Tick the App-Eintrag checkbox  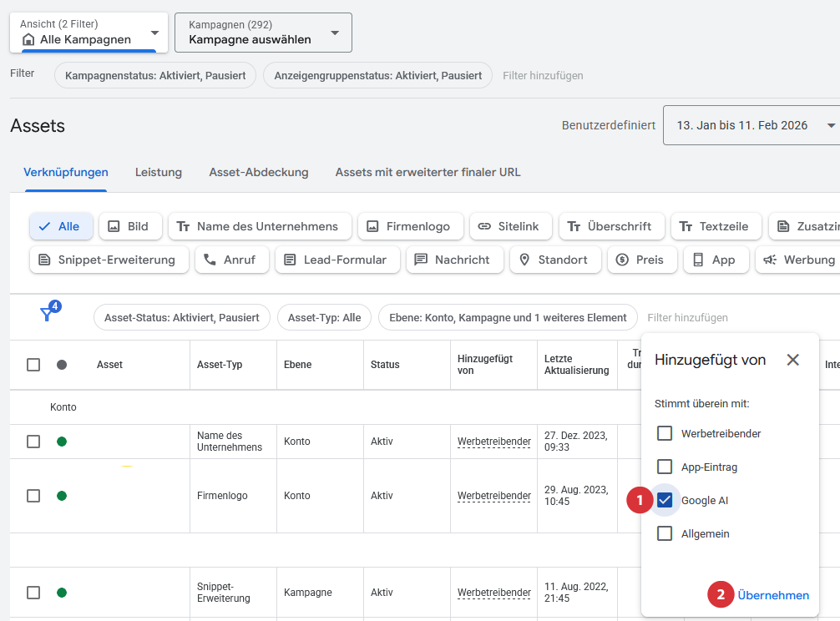point(665,467)
